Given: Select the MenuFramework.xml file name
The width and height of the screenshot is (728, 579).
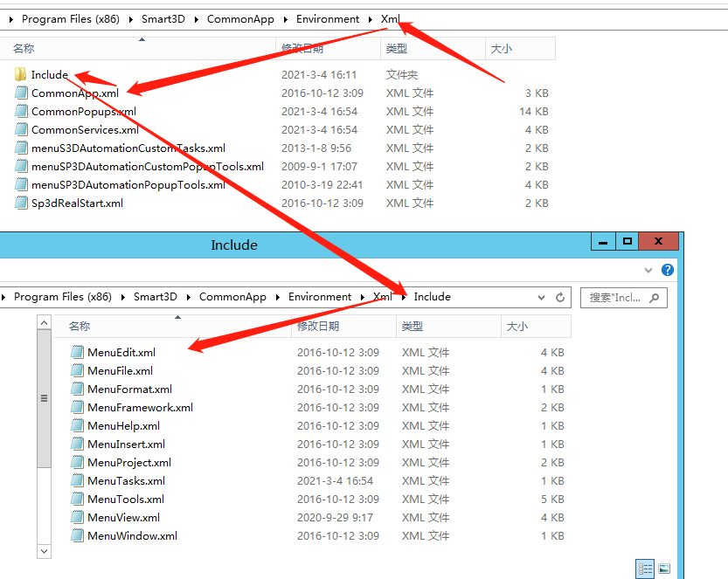Looking at the screenshot, I should tap(140, 407).
